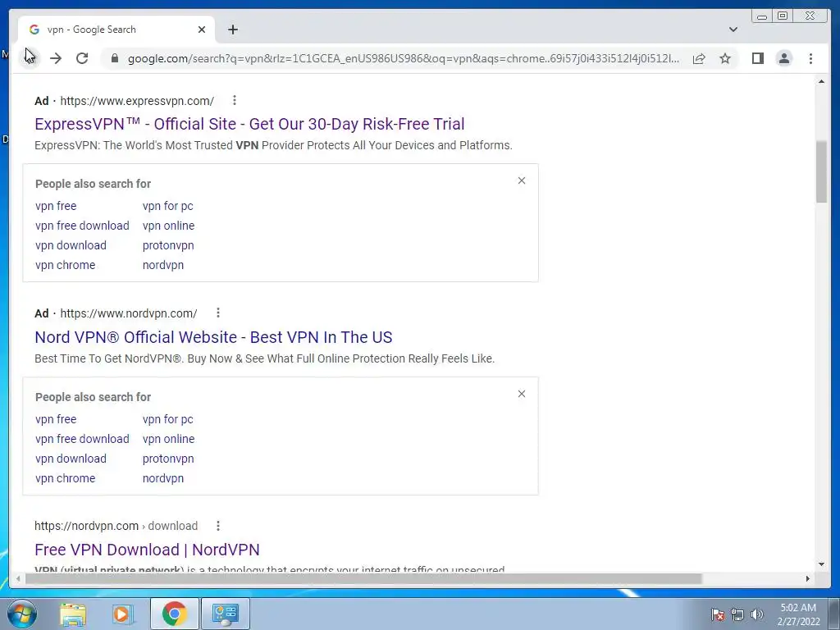Search 'protonvpn' in first suggestion box
This screenshot has width=840, height=630.
tap(168, 245)
